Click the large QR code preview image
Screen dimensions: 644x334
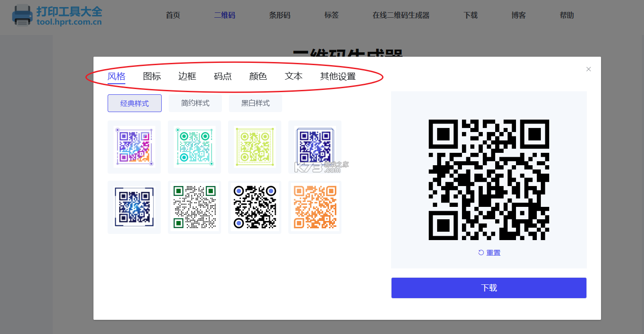coord(489,180)
